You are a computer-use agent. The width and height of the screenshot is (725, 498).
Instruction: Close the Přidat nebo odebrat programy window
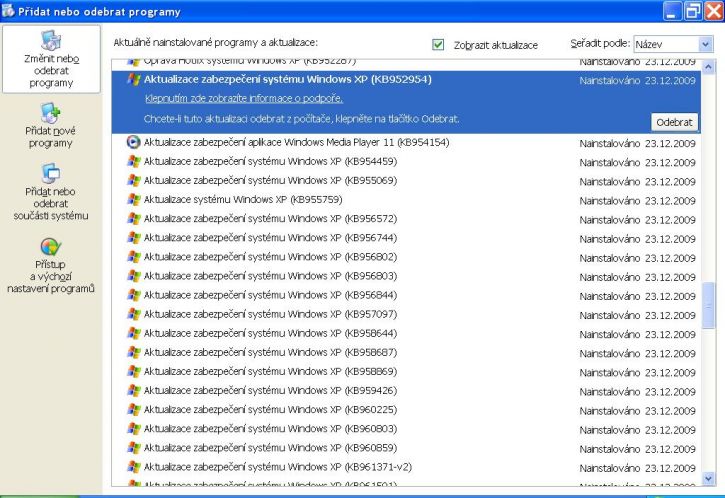(x=713, y=11)
